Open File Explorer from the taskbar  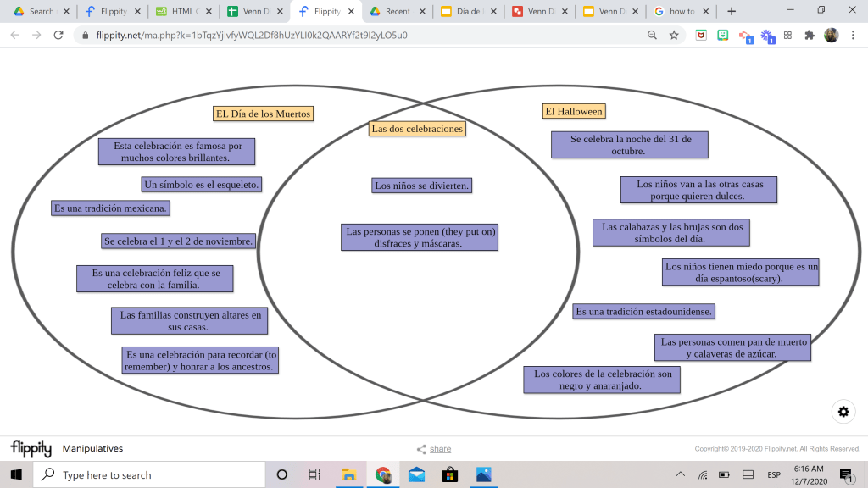pyautogui.click(x=348, y=474)
